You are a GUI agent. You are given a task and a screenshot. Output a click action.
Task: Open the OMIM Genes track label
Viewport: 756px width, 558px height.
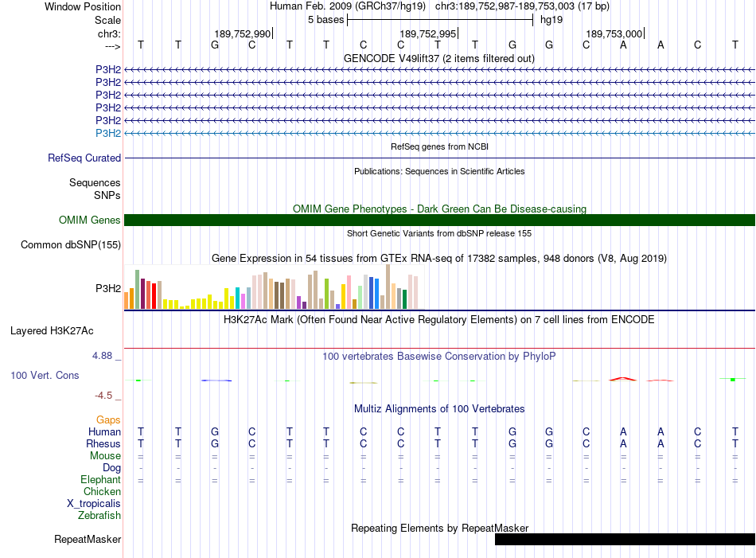pyautogui.click(x=89, y=220)
